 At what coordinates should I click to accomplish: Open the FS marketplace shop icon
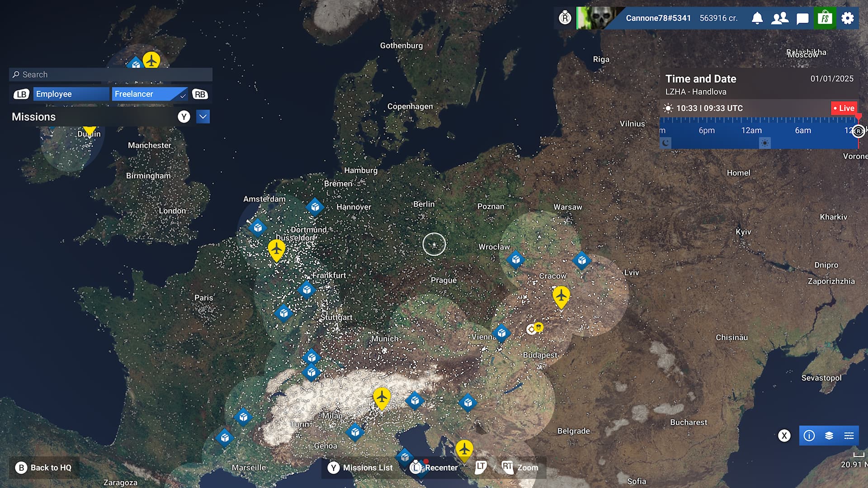click(825, 18)
